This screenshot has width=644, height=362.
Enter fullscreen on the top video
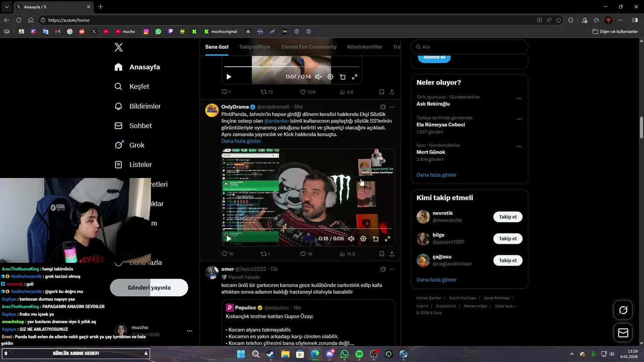point(355,77)
